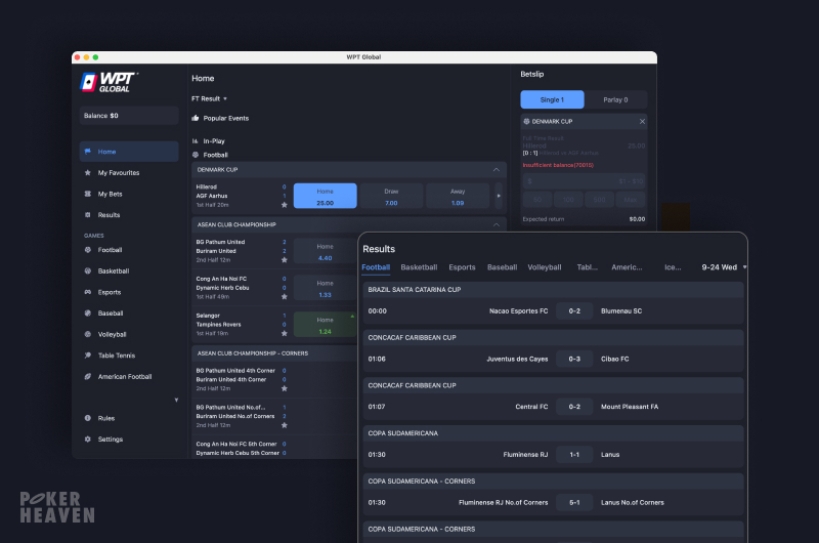This screenshot has width=819, height=543.
Task: Open Volleyball tab in Results
Action: (544, 267)
